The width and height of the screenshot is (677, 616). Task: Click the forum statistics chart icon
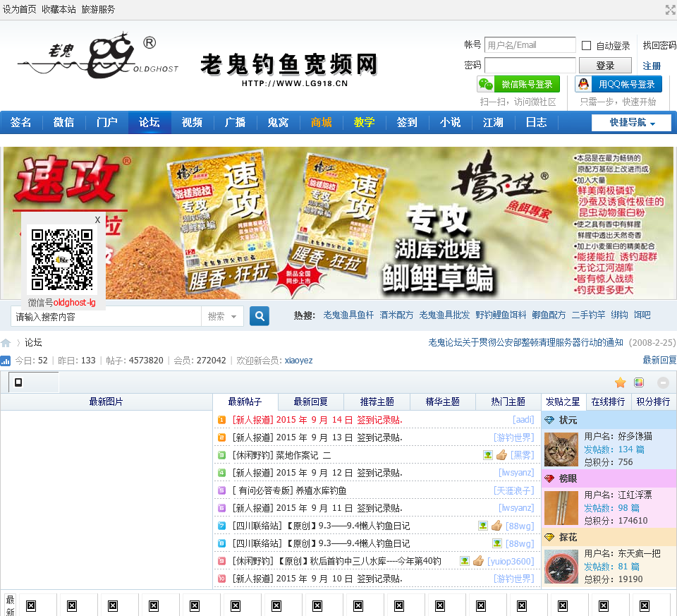tap(5, 361)
